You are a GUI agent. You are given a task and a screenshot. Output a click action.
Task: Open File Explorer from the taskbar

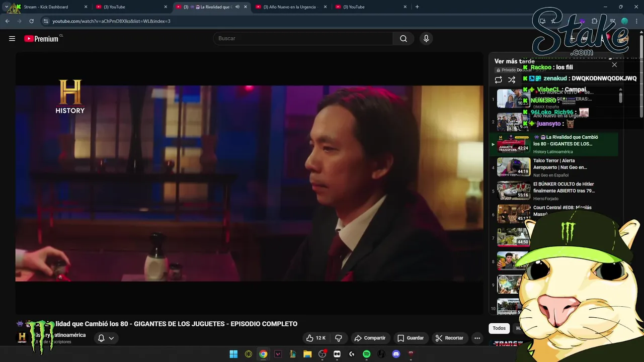point(307,354)
